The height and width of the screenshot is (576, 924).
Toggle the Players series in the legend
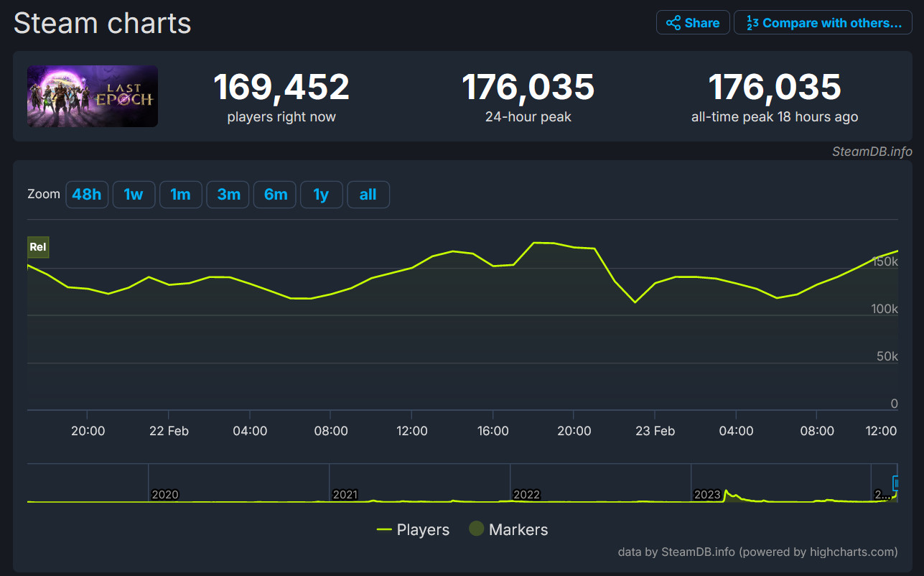[x=413, y=530]
